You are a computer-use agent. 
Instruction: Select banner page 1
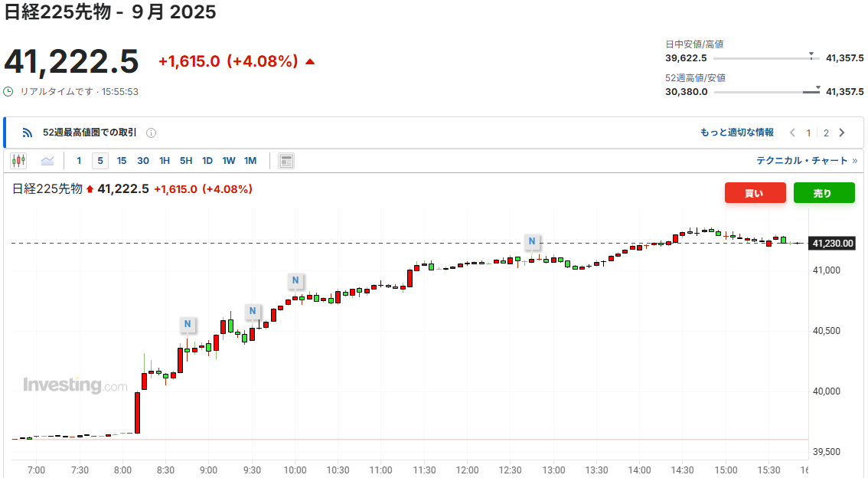[808, 133]
